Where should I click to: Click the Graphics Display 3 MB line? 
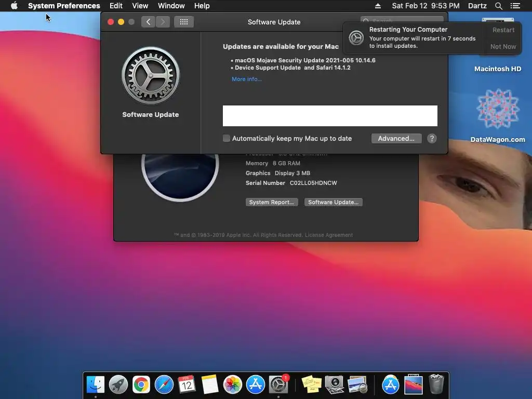point(278,173)
